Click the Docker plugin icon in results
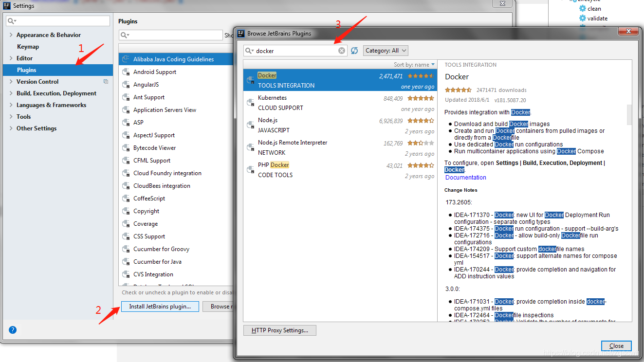Viewport: 644px width, 362px height. [251, 80]
